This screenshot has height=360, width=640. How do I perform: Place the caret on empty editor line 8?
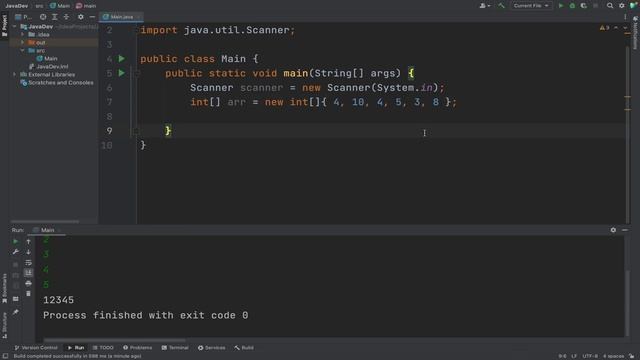pos(382,117)
